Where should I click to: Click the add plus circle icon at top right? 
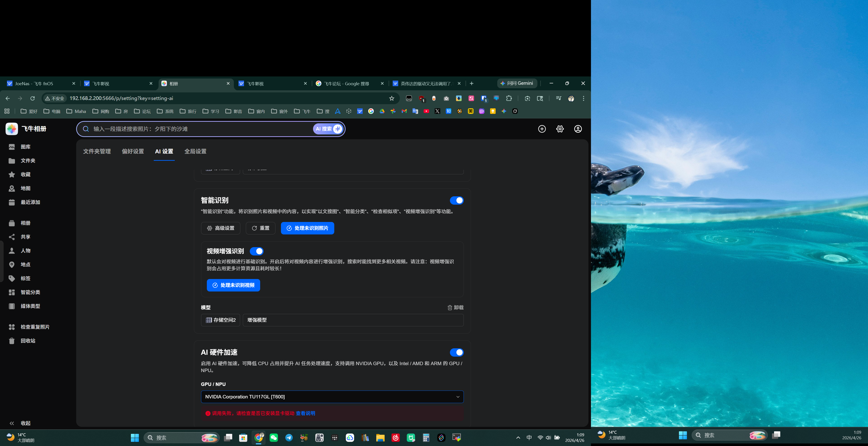pos(542,129)
